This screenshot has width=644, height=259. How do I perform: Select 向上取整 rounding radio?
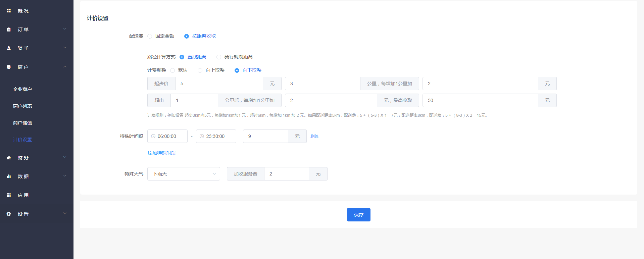click(200, 70)
